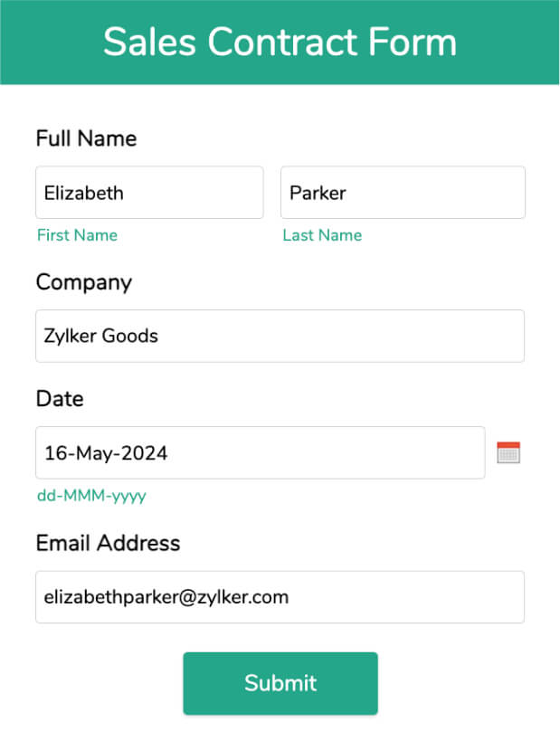The image size is (560, 750).
Task: Open the calendar date picker icon
Action: [x=508, y=452]
